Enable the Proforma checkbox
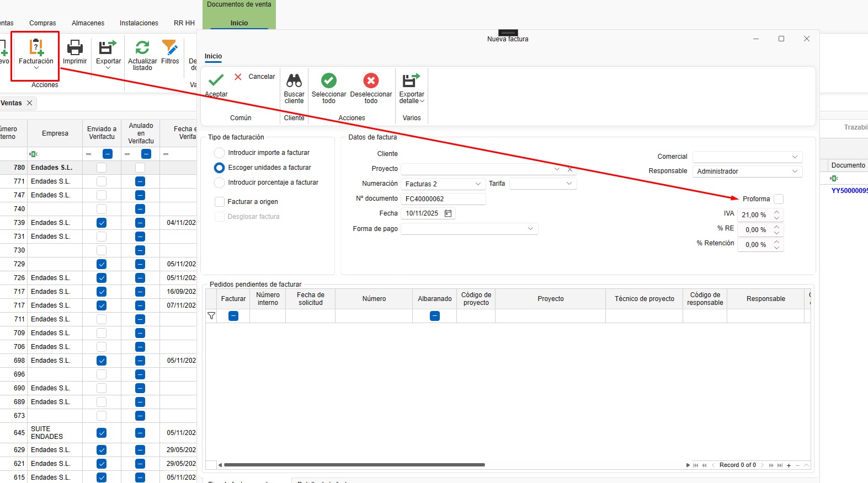Screen dimensions: 868x483 779,199
